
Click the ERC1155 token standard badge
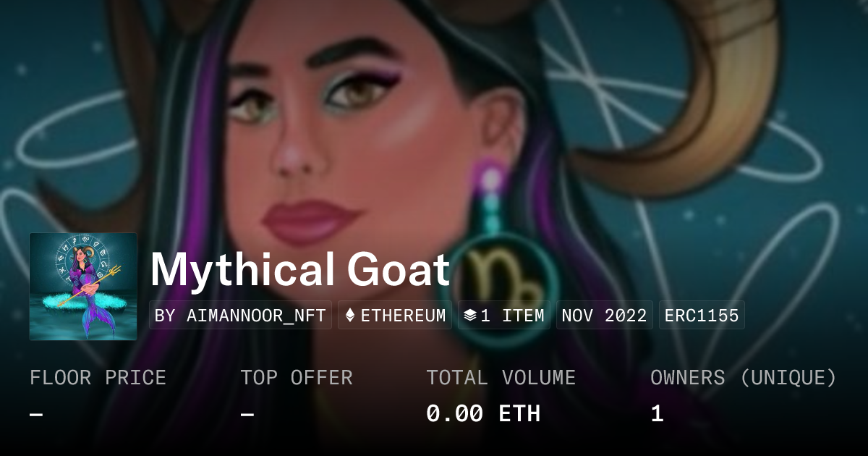[702, 316]
